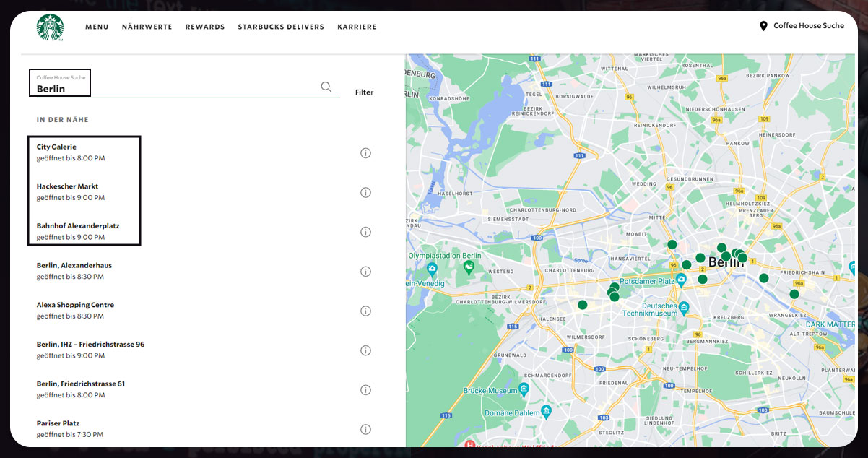View info icon for Bahnhof Alexanderplatz

tap(365, 232)
